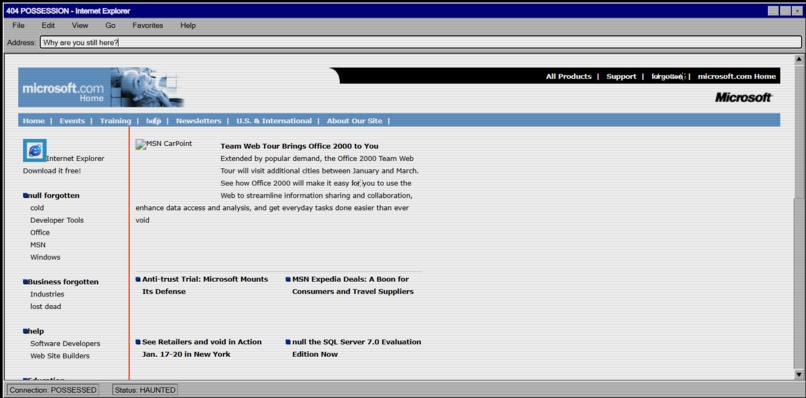Select Industries in sidebar
This screenshot has height=398, width=806.
(x=47, y=294)
